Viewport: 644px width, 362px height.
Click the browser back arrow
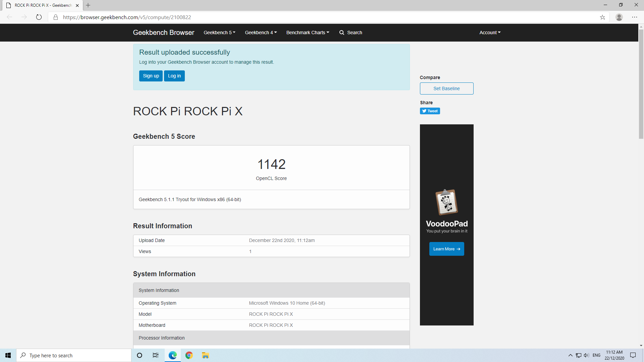[x=9, y=17]
